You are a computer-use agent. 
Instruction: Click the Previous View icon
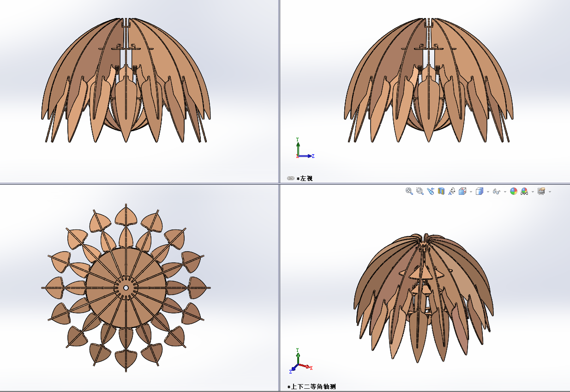click(x=431, y=191)
